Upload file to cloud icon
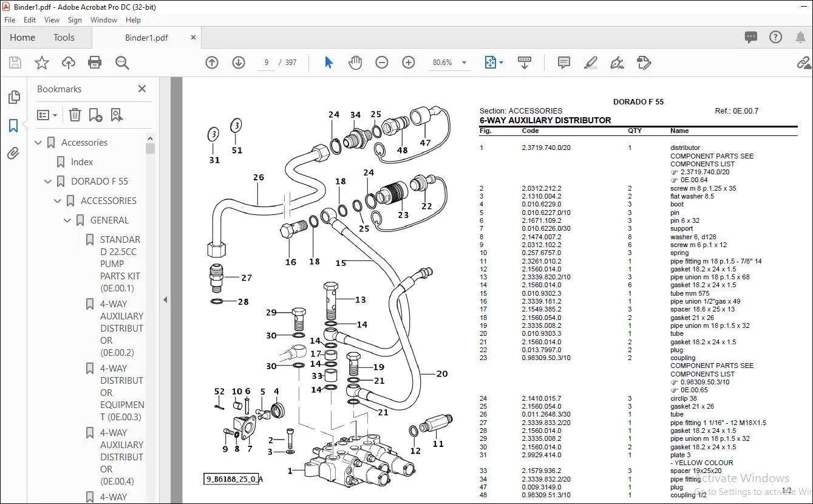 point(69,63)
